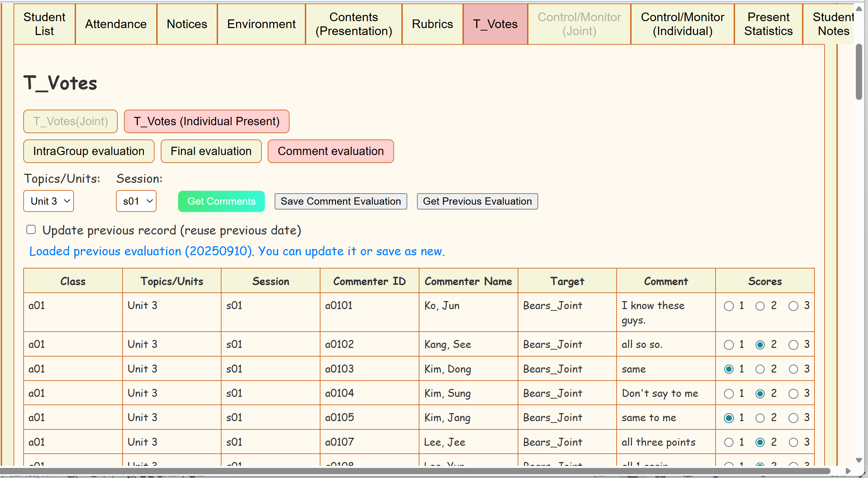This screenshot has width=868, height=478.
Task: Choose score 3 for Lee, Jee
Action: click(x=793, y=442)
